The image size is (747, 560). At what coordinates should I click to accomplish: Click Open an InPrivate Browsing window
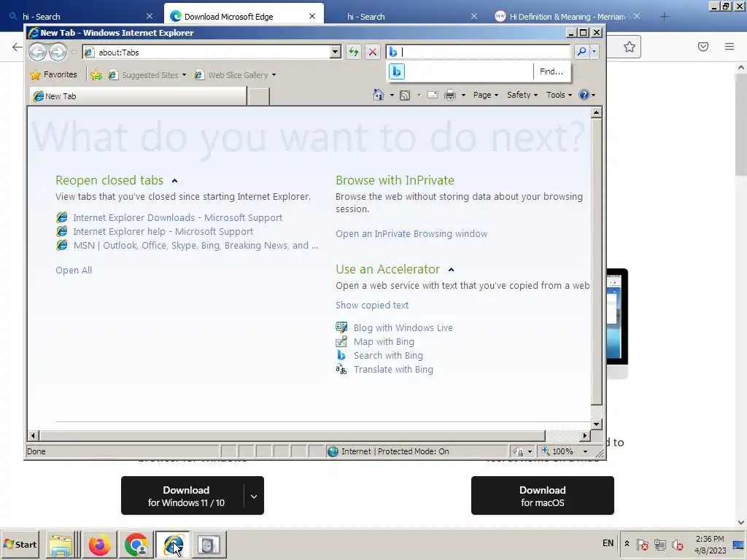411,234
